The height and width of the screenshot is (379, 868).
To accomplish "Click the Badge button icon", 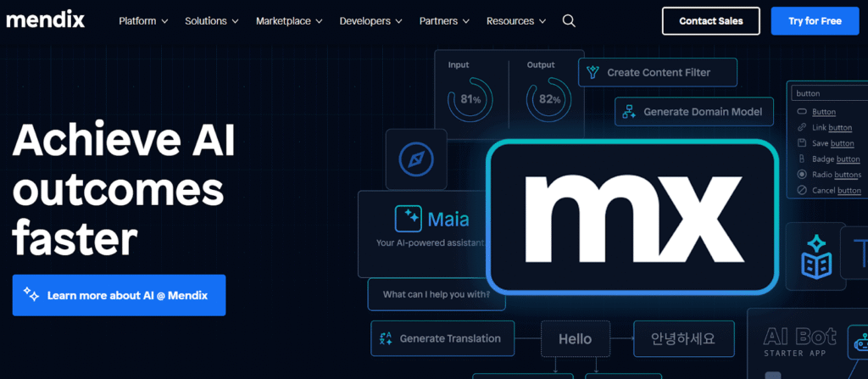I will pyautogui.click(x=802, y=159).
